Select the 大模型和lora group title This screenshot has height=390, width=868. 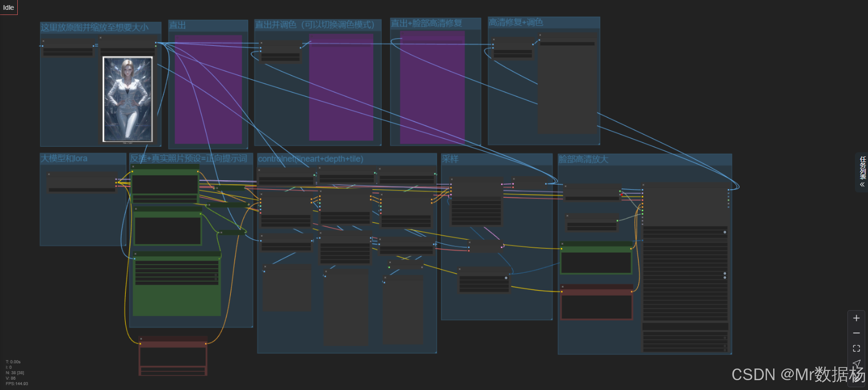[x=64, y=159]
